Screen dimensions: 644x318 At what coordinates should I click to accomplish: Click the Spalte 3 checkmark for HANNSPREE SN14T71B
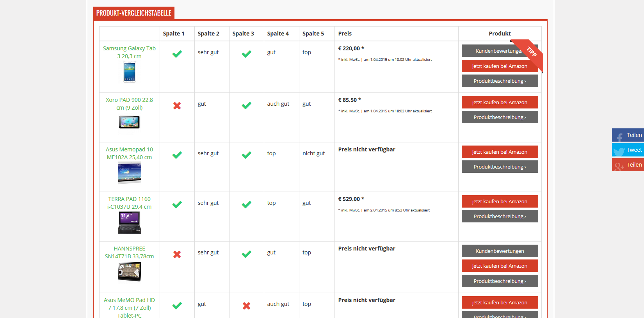tap(247, 254)
